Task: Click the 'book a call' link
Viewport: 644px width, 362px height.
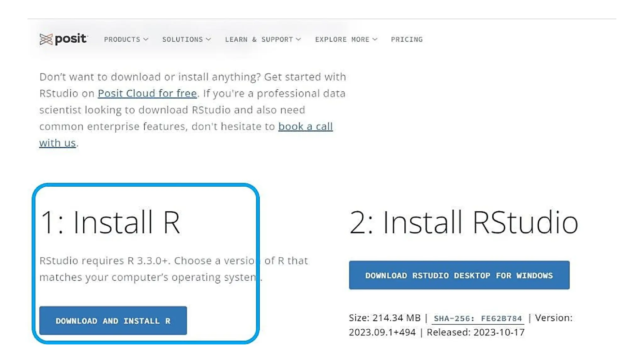Action: (305, 126)
